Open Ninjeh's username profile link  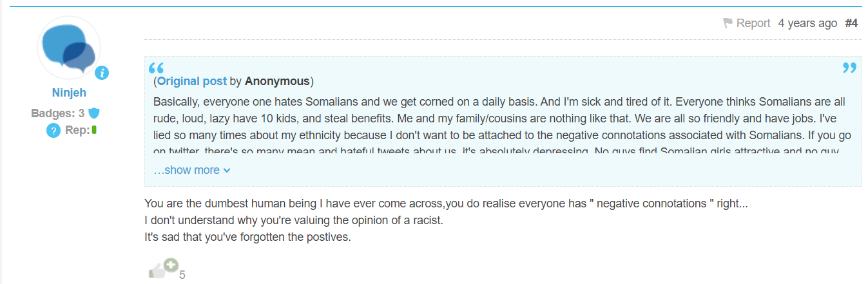[x=69, y=93]
